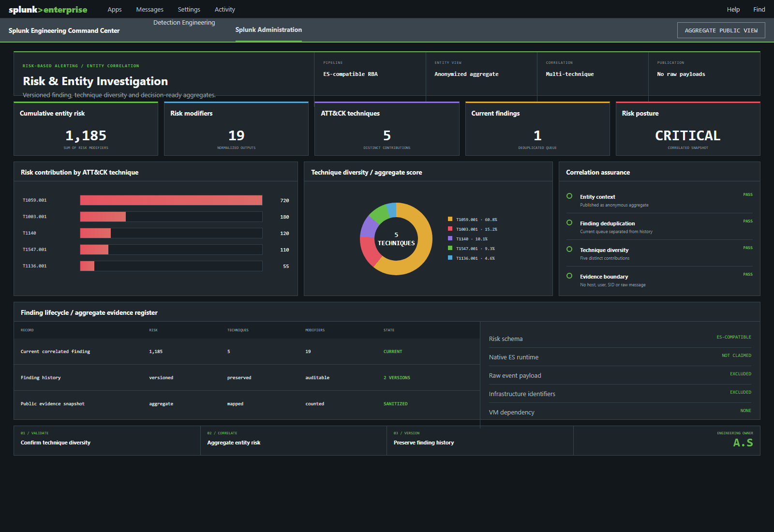Click the T1547.001 legend color swatch
The width and height of the screenshot is (774, 532).
[450, 248]
